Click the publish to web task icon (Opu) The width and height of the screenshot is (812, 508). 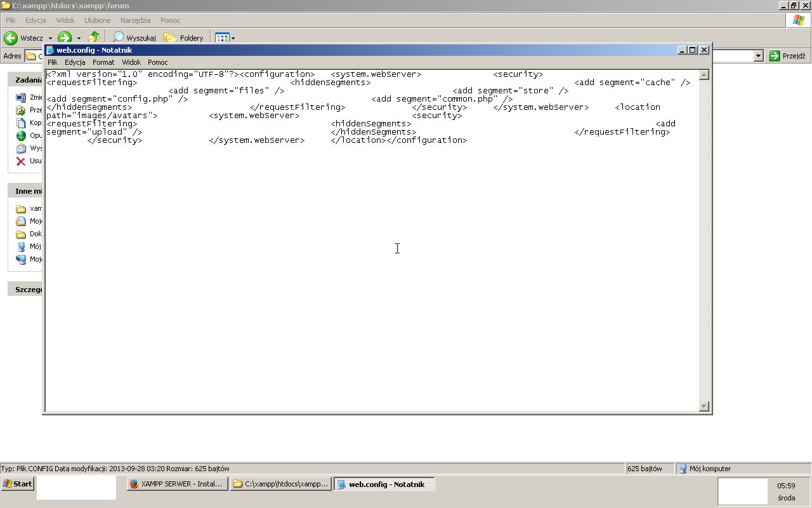[21, 136]
